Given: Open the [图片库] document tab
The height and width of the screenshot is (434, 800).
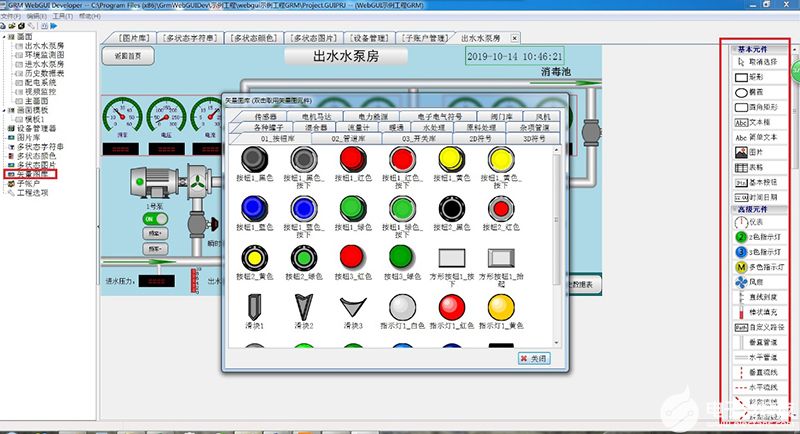Looking at the screenshot, I should [134, 38].
